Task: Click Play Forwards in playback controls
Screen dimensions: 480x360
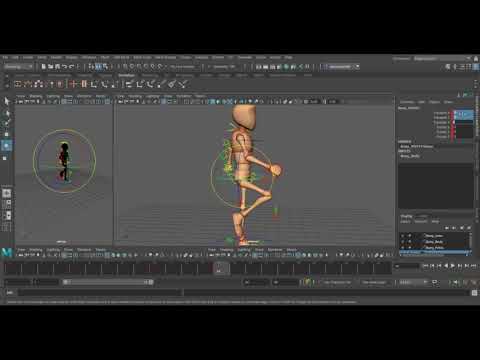Action: (x=452, y=266)
